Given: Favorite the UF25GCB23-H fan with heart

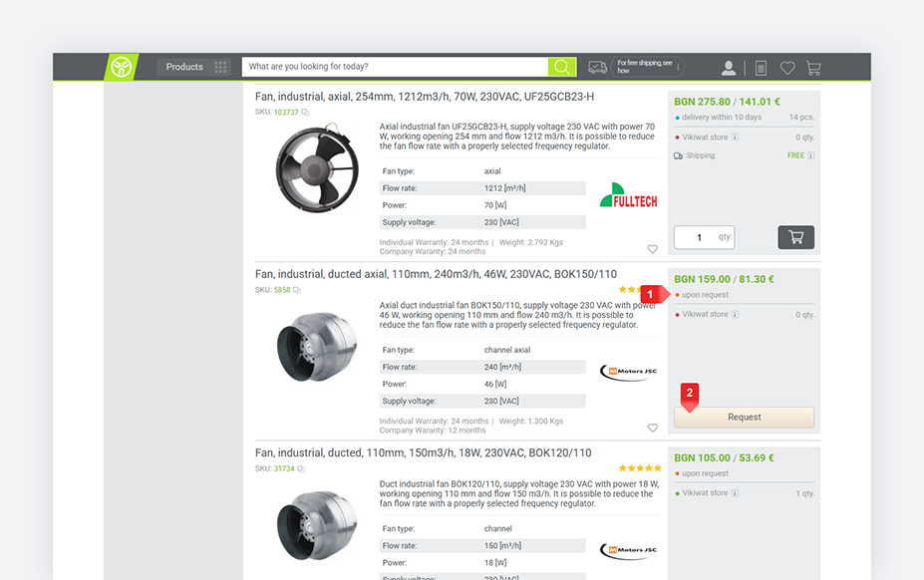Looking at the screenshot, I should click(x=653, y=249).
